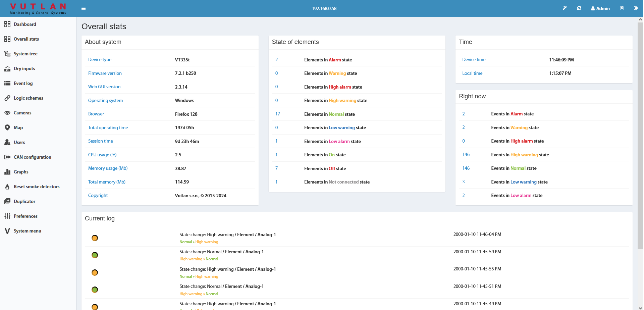Open Logic schemes

[29, 98]
